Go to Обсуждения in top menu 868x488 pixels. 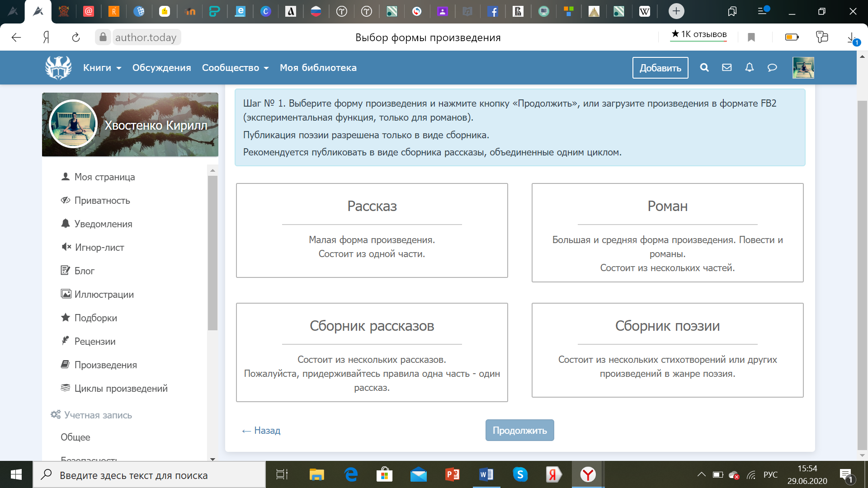161,68
